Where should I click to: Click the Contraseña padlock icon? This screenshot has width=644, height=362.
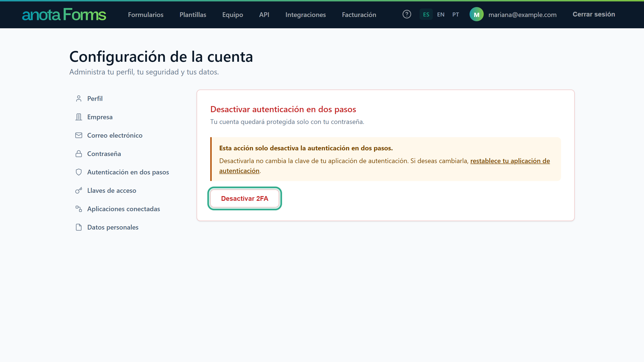[x=78, y=153]
